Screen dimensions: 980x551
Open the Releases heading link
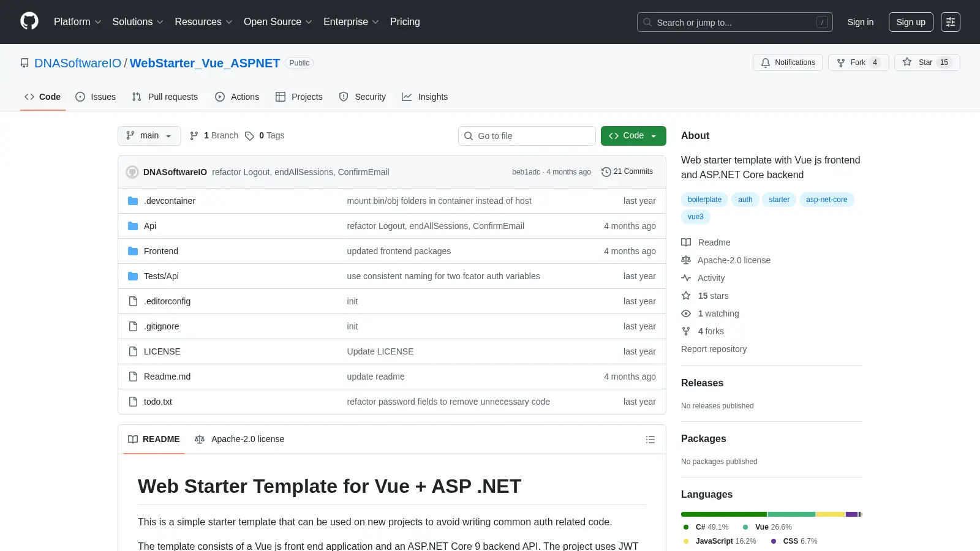(702, 383)
